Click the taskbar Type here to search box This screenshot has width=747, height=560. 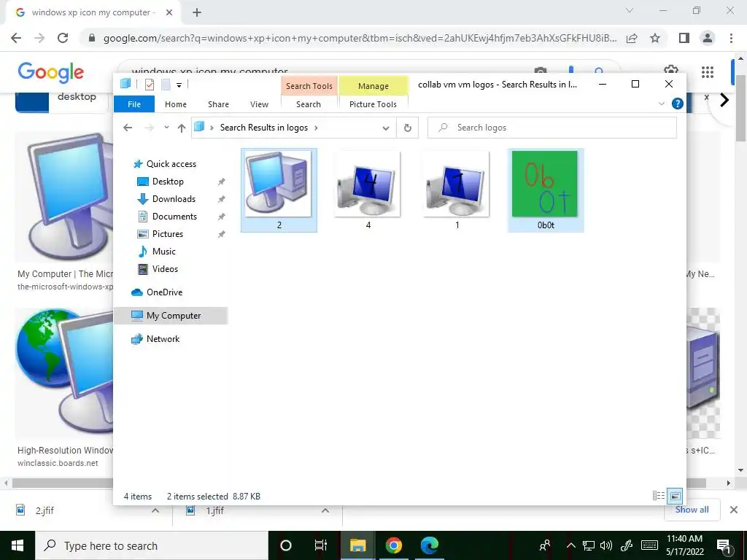(x=152, y=545)
